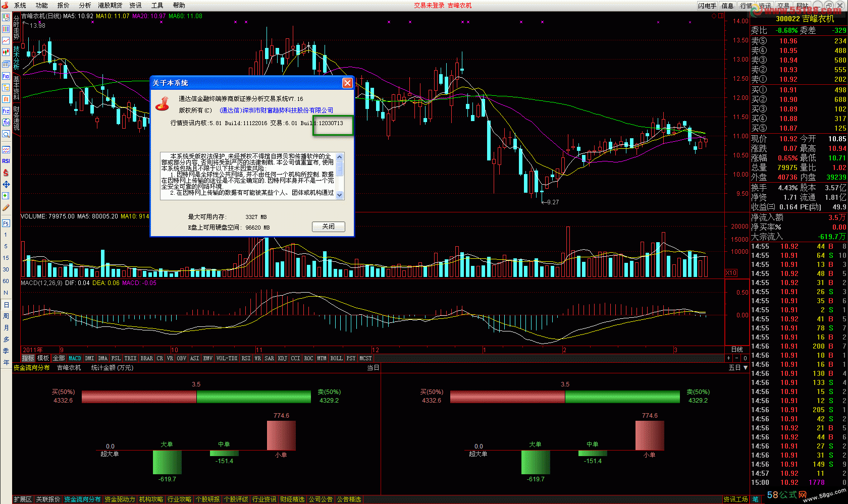Select the line trend chart icon
Image resolution: width=848 pixels, height=504 pixels.
click(6, 40)
